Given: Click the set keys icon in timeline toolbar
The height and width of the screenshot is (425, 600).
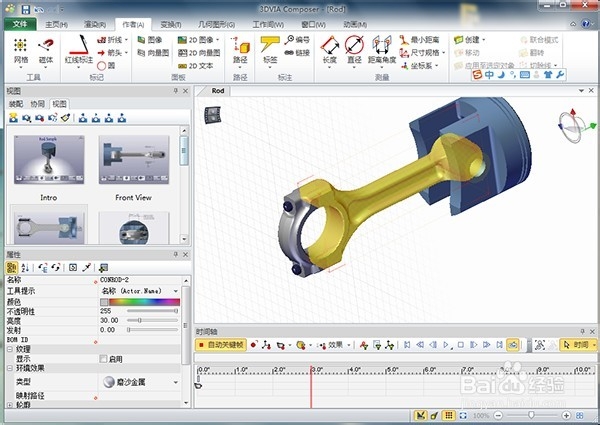Looking at the screenshot, I should coord(254,345).
